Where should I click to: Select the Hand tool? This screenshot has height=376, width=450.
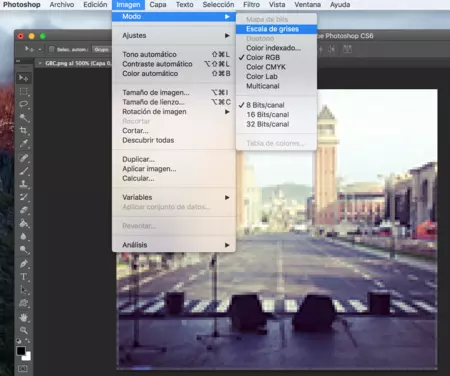pos(23,317)
